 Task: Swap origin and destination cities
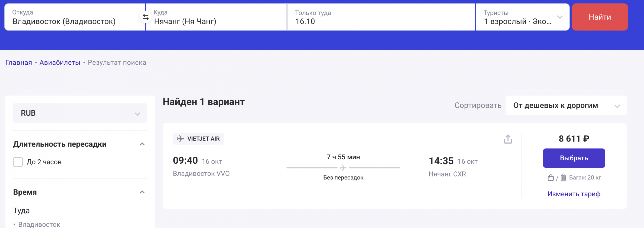pos(146,17)
